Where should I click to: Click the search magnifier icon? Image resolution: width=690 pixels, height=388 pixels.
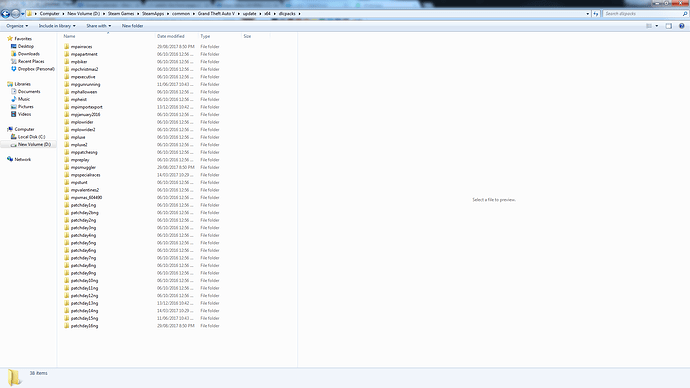(685, 14)
